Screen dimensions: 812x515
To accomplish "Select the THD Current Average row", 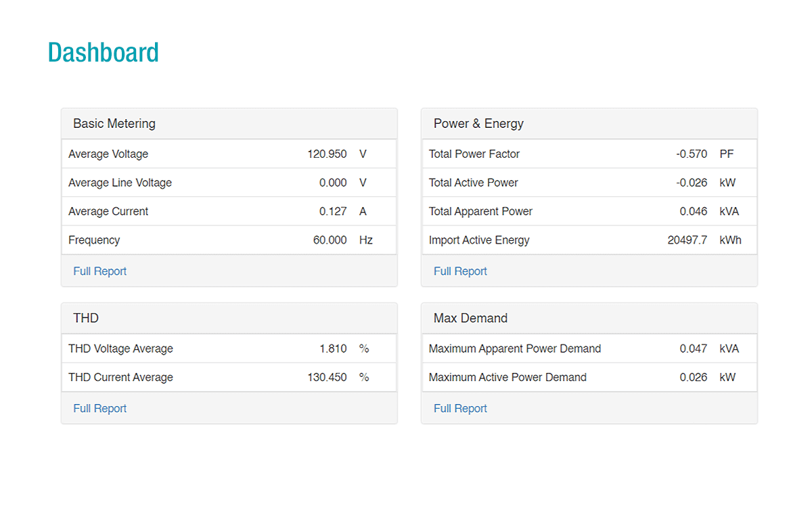I will coord(229,377).
